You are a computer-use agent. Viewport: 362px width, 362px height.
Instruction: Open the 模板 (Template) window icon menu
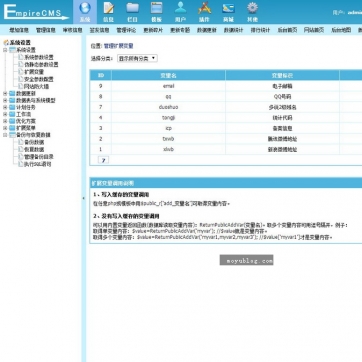pyautogui.click(x=156, y=12)
